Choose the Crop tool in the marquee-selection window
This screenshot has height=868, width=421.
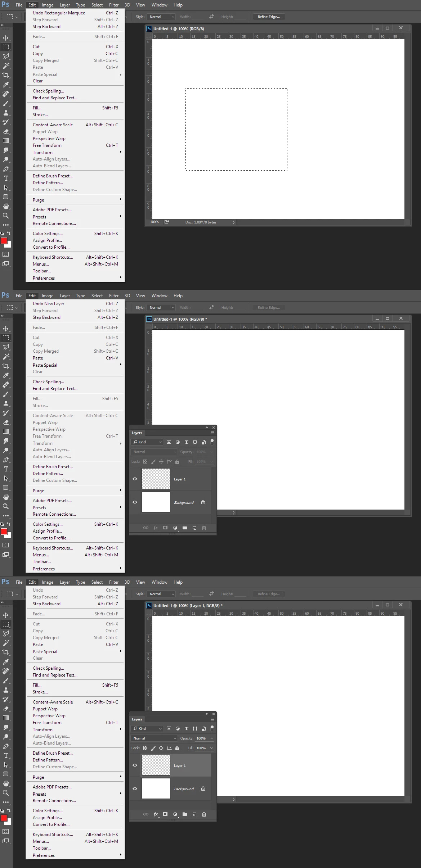click(x=6, y=75)
